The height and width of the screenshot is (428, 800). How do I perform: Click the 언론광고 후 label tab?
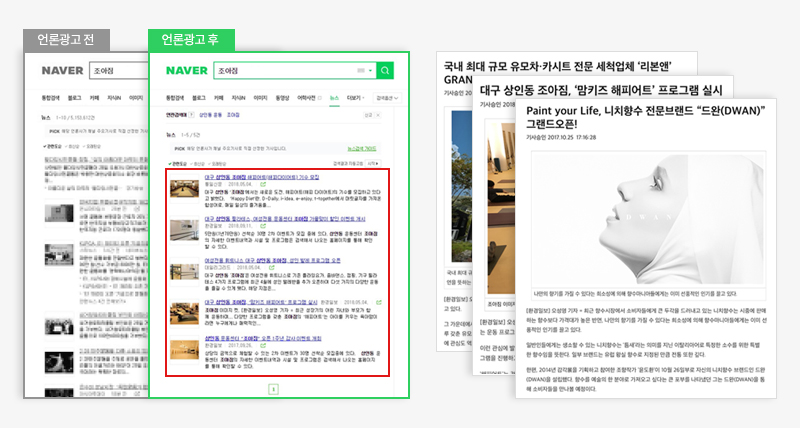point(191,40)
